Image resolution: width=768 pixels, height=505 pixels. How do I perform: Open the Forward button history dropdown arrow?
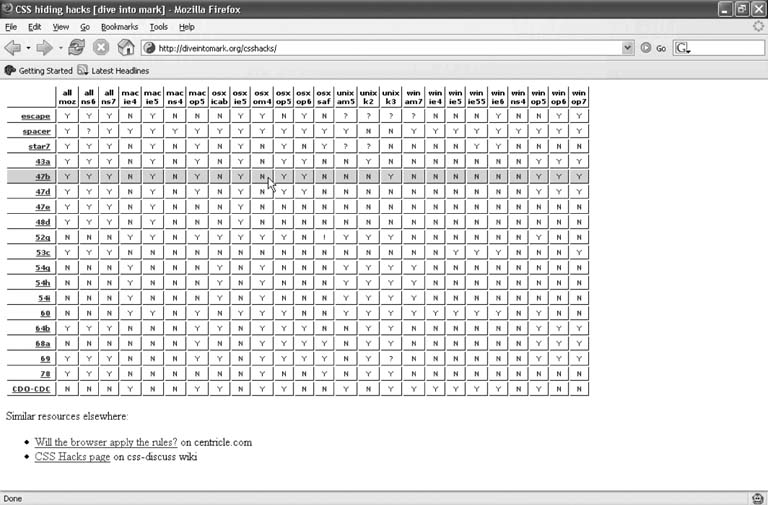tap(60, 48)
